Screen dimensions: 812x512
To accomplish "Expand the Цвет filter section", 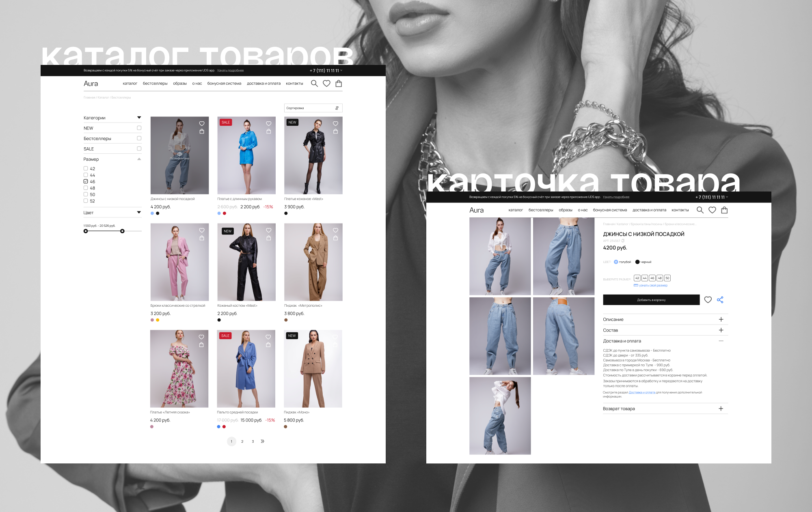I will coord(139,213).
